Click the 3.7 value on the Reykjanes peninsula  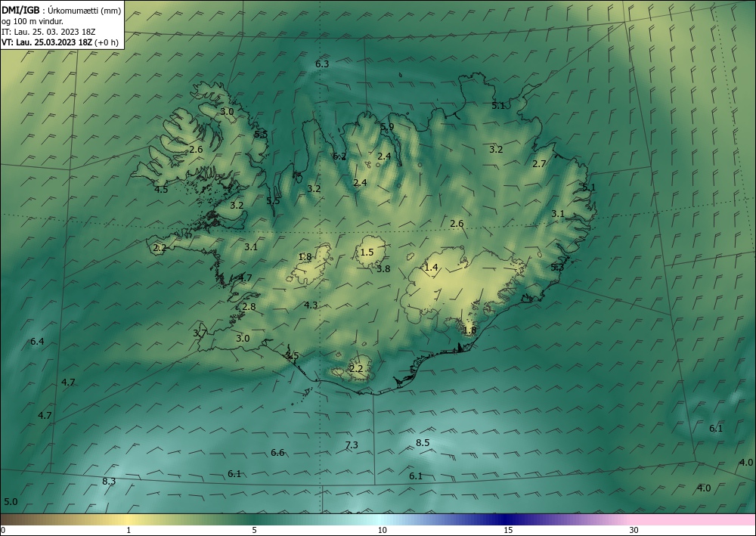click(200, 333)
